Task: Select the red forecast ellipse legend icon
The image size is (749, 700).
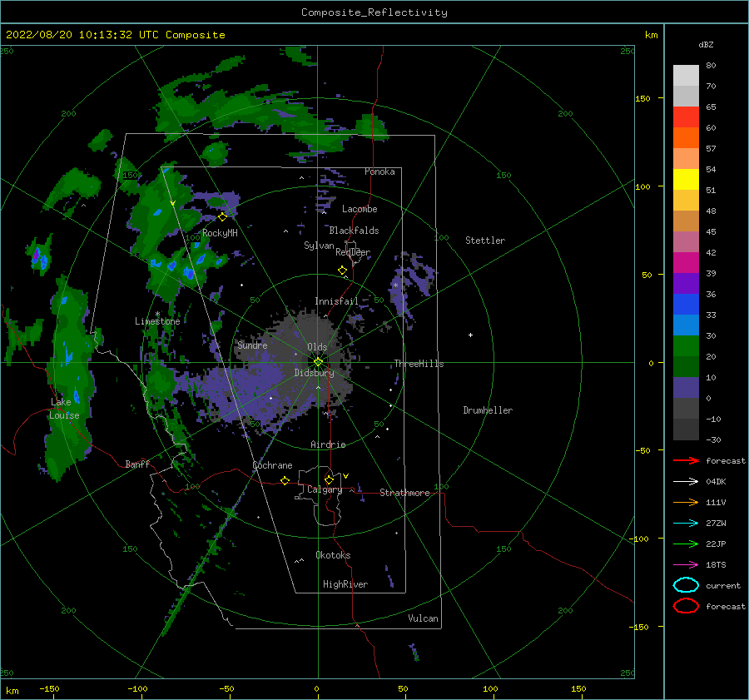Action: point(686,606)
